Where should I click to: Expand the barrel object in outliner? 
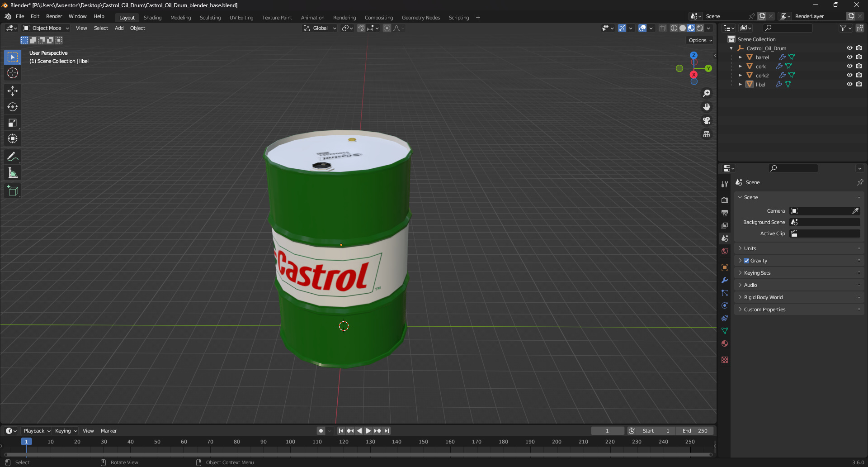pyautogui.click(x=741, y=57)
